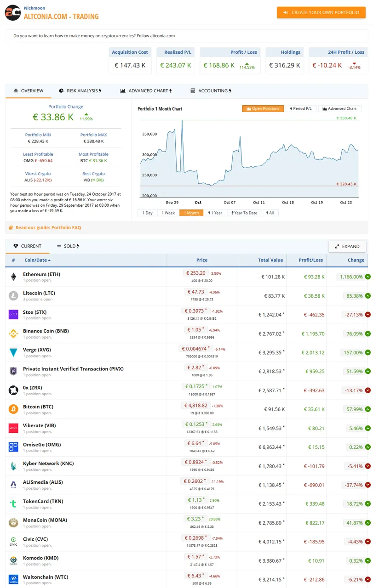
Task: Click the TokenCard coin icon
Action: coord(13,503)
